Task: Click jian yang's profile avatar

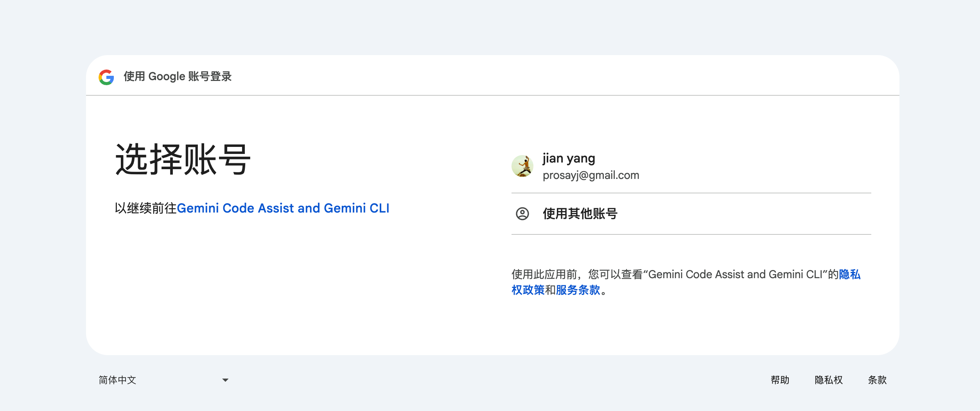Action: tap(522, 166)
